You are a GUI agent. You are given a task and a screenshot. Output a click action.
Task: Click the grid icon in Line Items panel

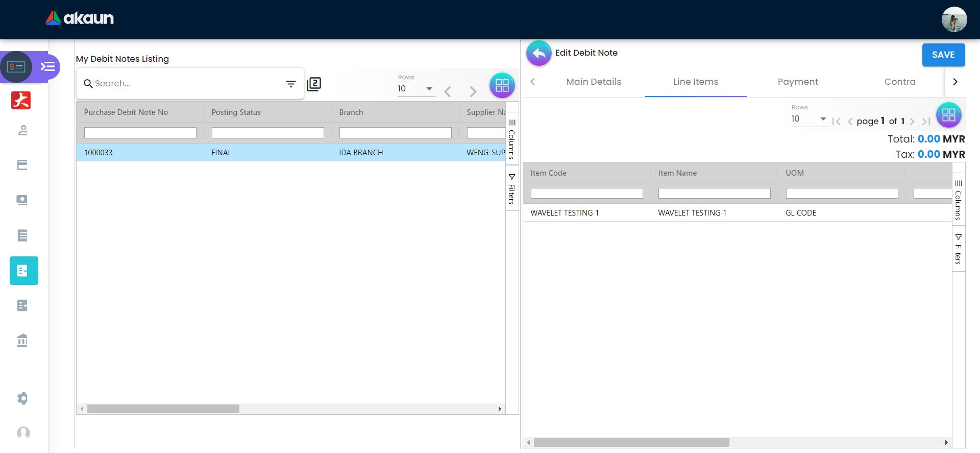tap(948, 115)
